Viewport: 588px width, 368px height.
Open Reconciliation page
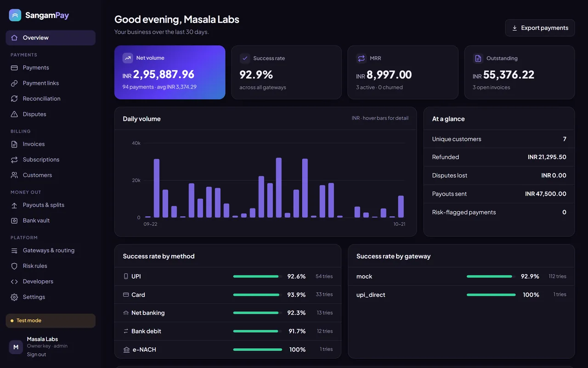click(51, 98)
